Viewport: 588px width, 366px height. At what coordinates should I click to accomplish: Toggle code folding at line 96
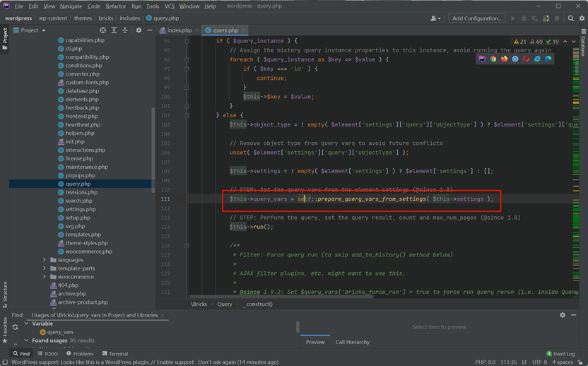point(187,59)
